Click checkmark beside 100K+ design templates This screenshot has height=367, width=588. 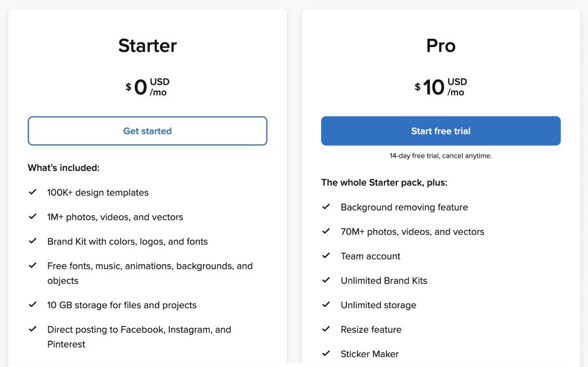(32, 192)
